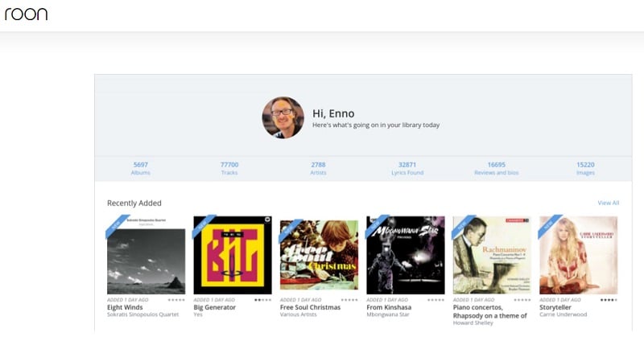Open the 16695 Reviews and bios statistic

496,168
